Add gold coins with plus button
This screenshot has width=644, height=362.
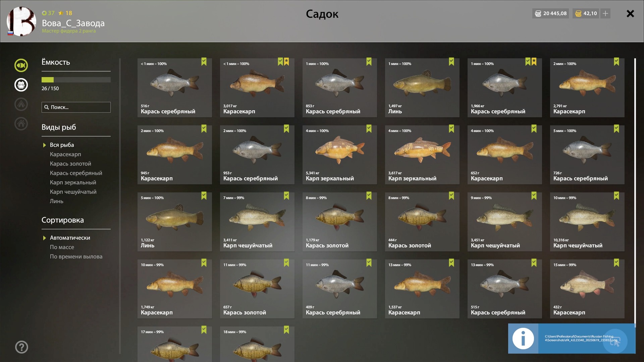pos(605,13)
